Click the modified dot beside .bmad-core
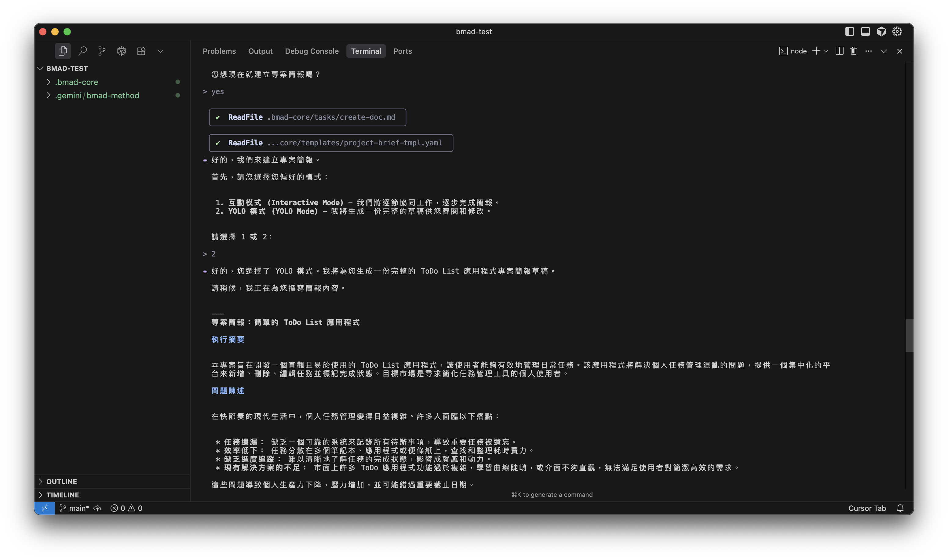The height and width of the screenshot is (560, 948). (x=177, y=82)
